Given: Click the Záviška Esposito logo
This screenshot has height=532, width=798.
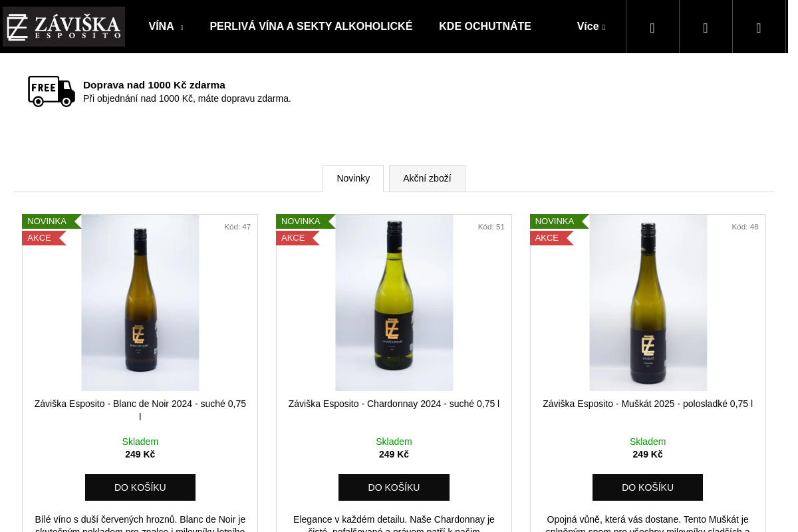Looking at the screenshot, I should click(x=64, y=27).
